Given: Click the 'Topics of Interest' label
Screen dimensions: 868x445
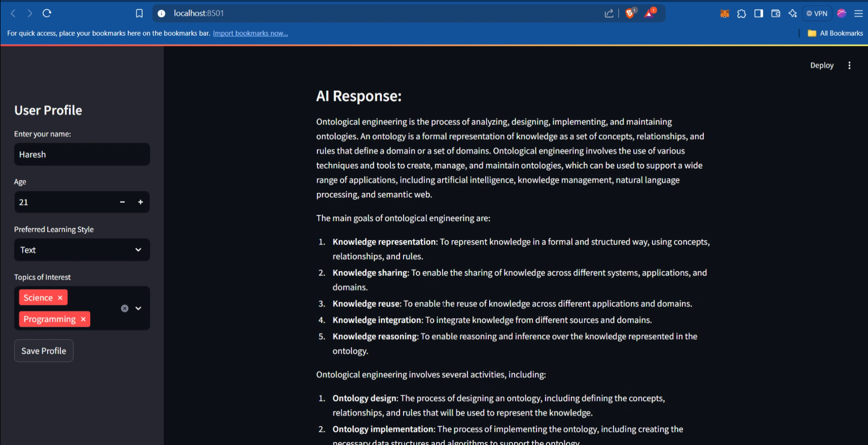Looking at the screenshot, I should point(43,277).
